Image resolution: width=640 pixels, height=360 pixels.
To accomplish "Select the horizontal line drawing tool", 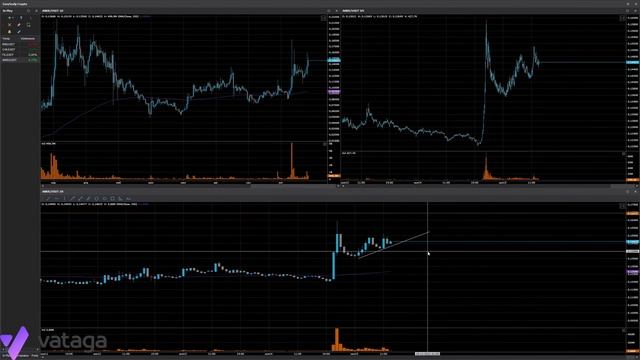I will tap(57, 198).
